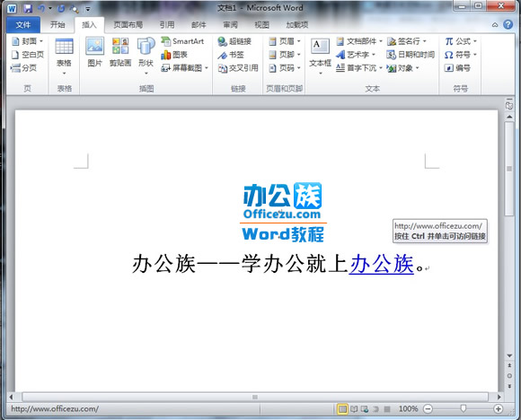The height and width of the screenshot is (420, 521).
Task: Switch to Full Screen Reading view
Action: [354, 408]
